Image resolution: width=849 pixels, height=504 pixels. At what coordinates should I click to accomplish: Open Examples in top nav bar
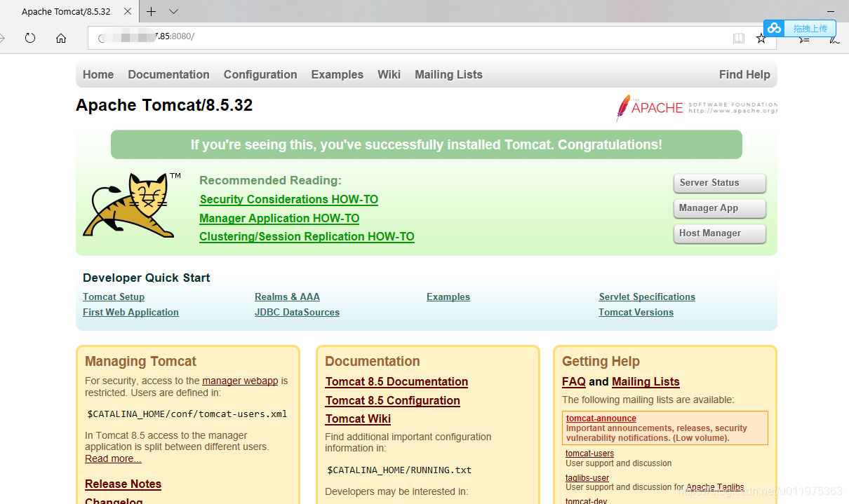[337, 74]
